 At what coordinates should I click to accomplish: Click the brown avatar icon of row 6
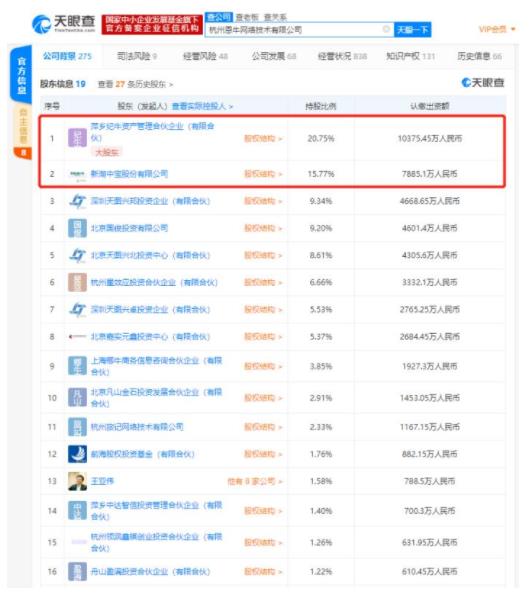(77, 283)
